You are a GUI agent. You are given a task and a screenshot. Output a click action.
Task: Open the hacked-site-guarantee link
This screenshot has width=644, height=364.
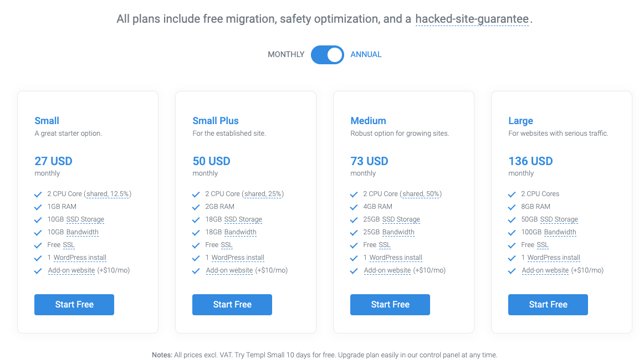(x=472, y=19)
